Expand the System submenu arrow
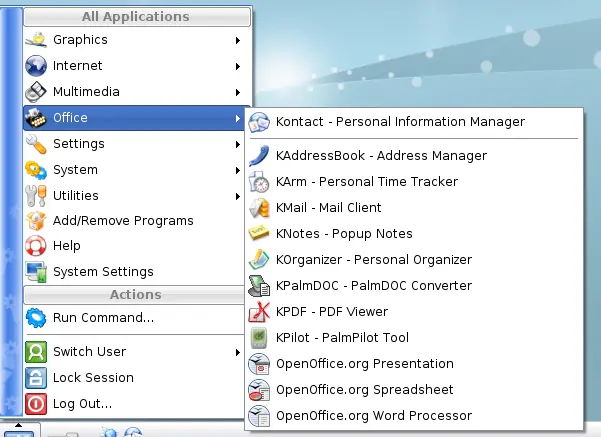The height and width of the screenshot is (437, 601). click(x=238, y=171)
